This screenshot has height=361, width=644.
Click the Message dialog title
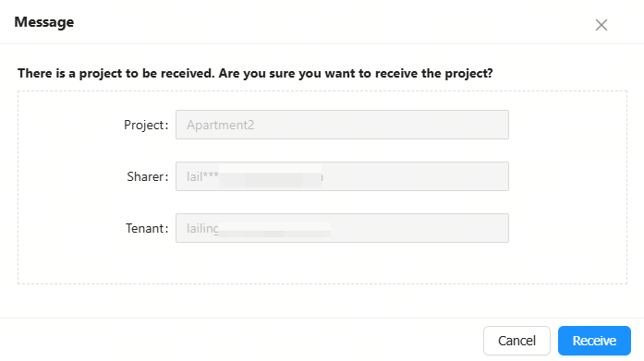44,22
